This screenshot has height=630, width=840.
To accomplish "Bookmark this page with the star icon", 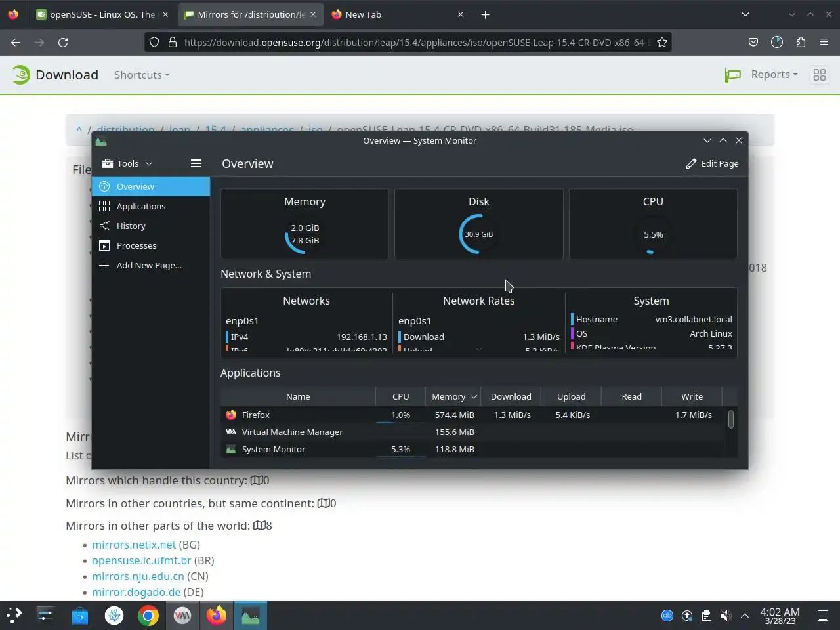I will (662, 42).
